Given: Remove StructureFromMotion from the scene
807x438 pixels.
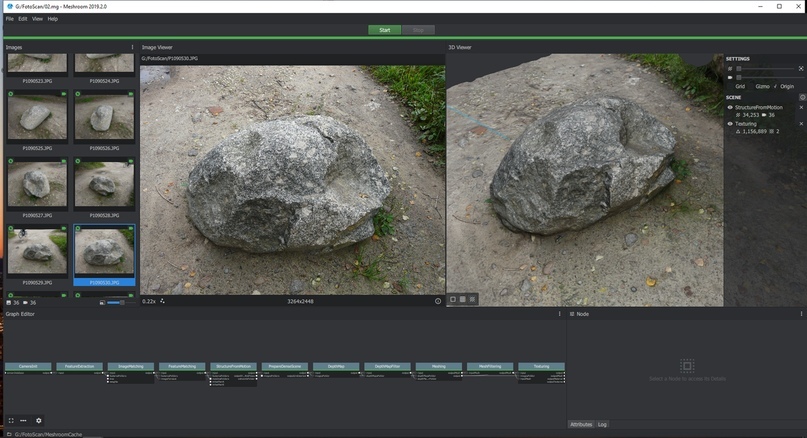Looking at the screenshot, I should coord(801,107).
